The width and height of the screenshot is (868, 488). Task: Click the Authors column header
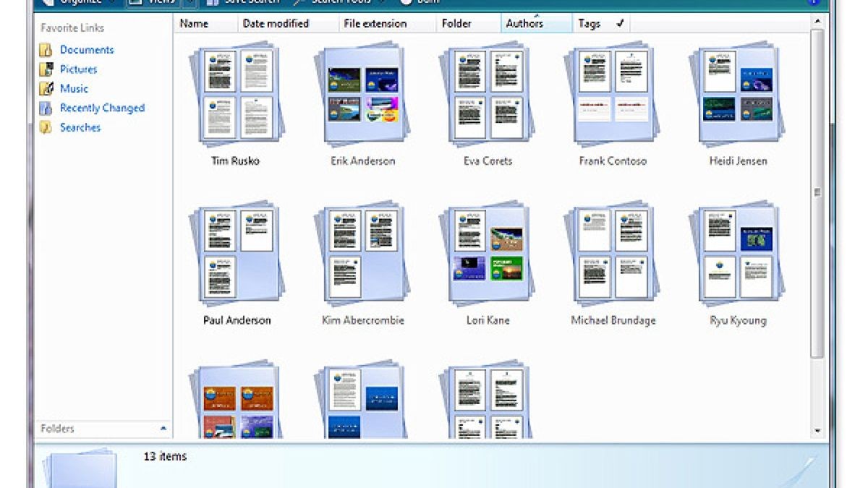[524, 23]
